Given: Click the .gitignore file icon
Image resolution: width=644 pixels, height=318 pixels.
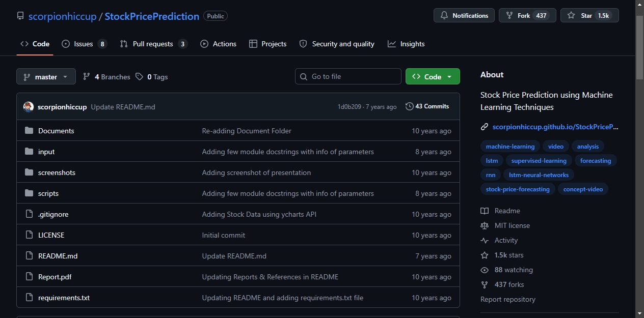Looking at the screenshot, I should [29, 214].
